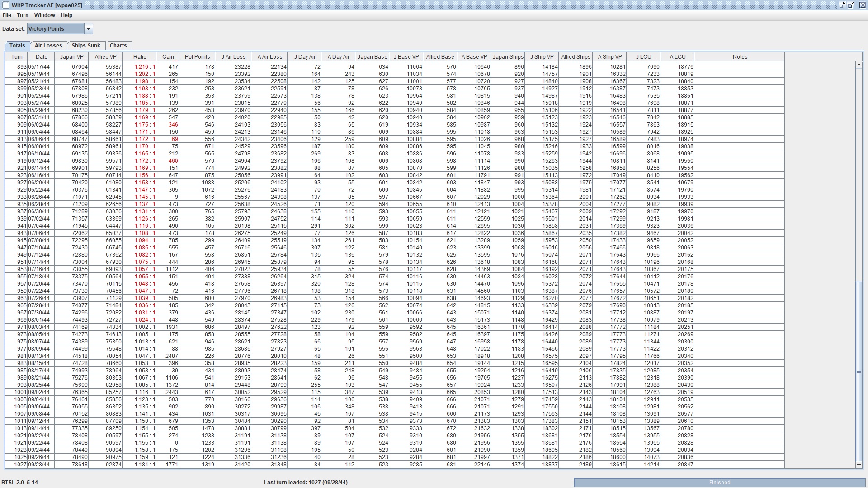Open the Help menu

point(66,15)
